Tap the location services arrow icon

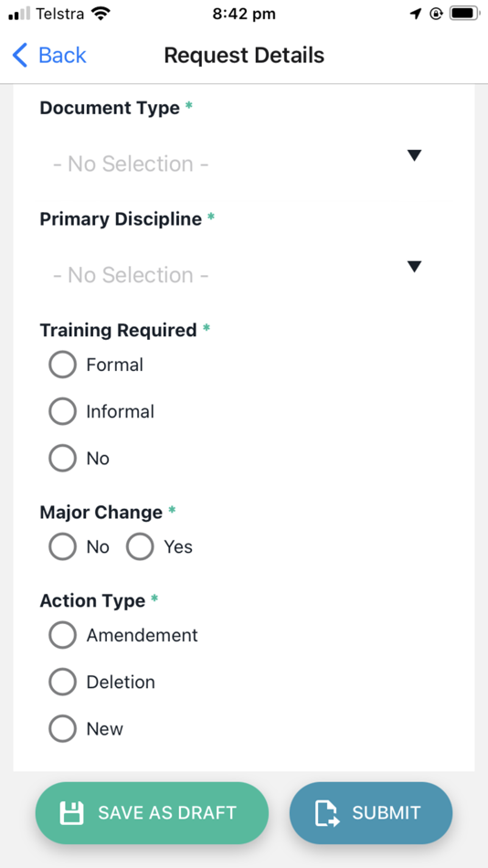click(416, 14)
